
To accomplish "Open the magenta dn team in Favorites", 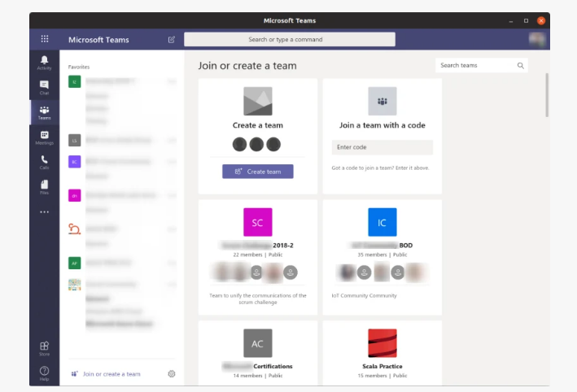I will pyautogui.click(x=74, y=195).
